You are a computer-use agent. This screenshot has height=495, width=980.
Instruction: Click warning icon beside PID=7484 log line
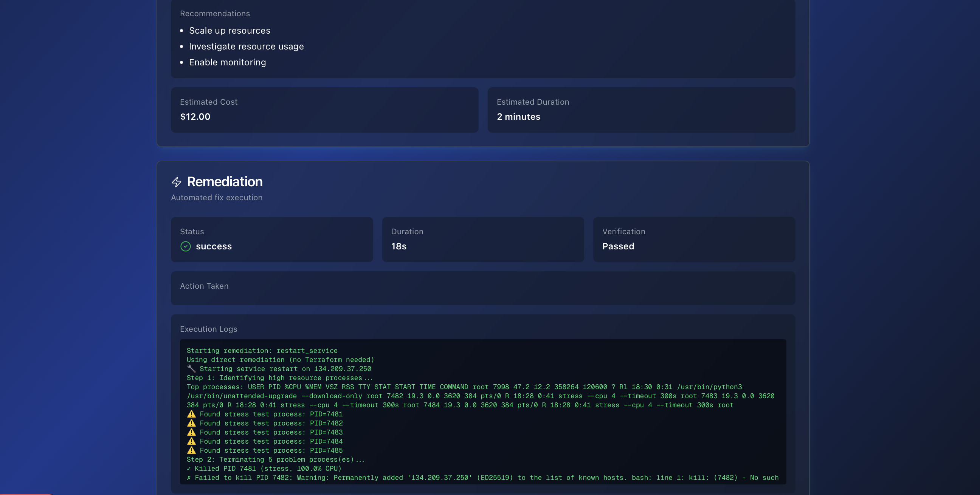(191, 441)
